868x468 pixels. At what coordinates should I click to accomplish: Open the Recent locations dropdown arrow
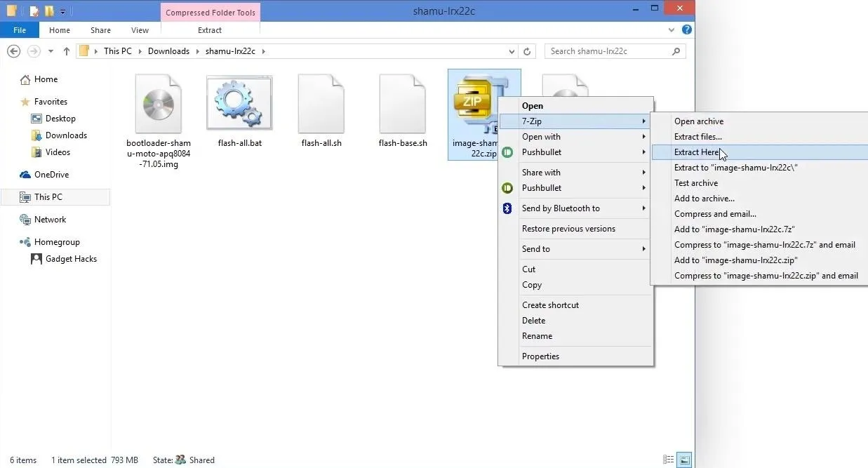(x=51, y=51)
